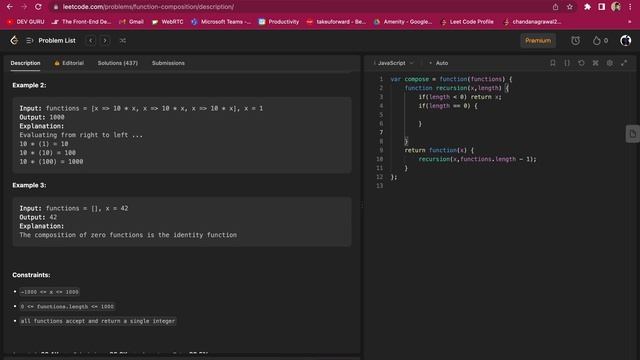
Task: Open editor keyboard shortcuts icon
Action: pyautogui.click(x=596, y=63)
